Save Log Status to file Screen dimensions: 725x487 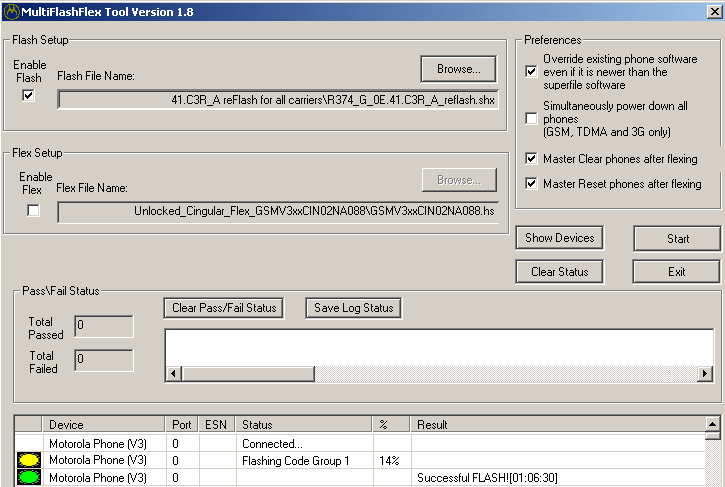(354, 308)
